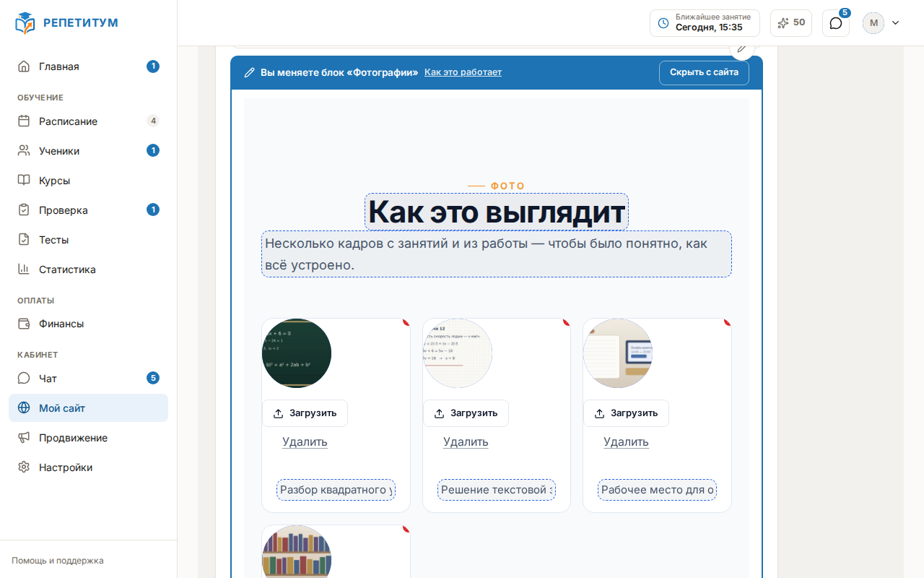Click Удалить under text problem photo
The height and width of the screenshot is (578, 924).
[x=466, y=441]
